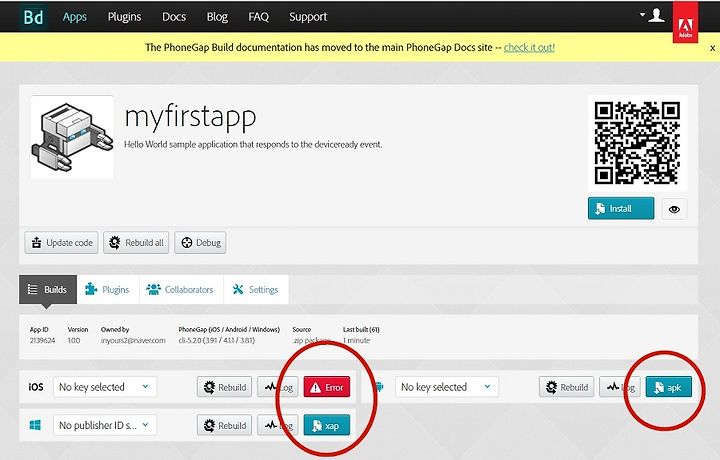
Task: Click the Rebuild all button
Action: [x=136, y=242]
